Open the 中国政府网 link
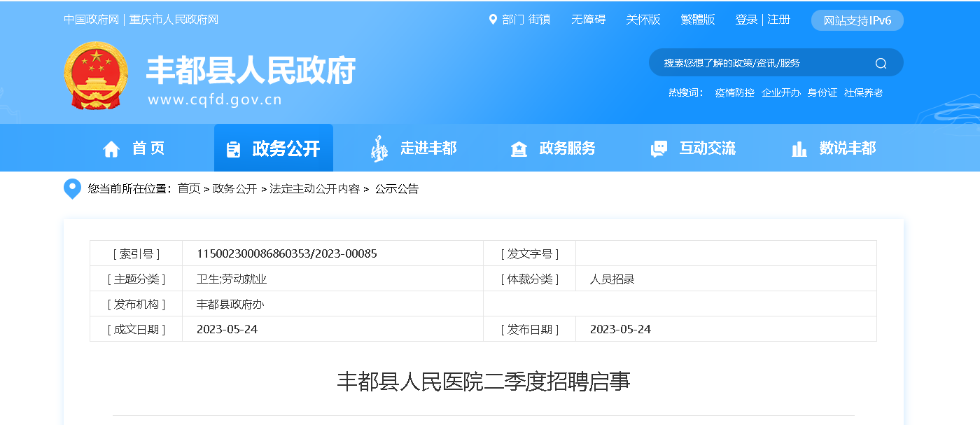Viewport: 980px width, 425px height. (x=91, y=20)
